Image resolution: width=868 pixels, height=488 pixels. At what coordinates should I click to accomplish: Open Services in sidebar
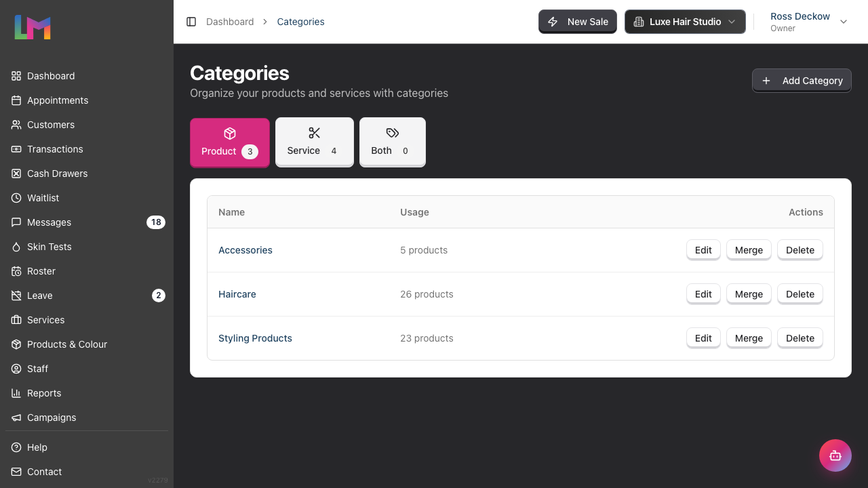pos(87,320)
